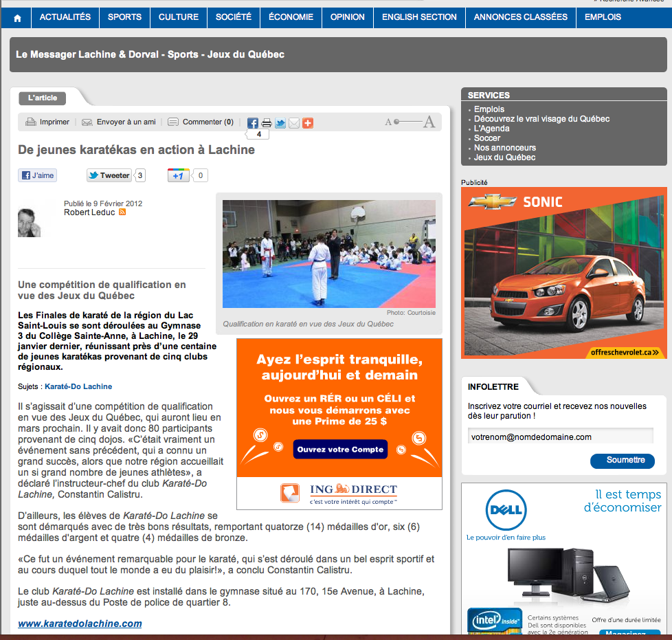Click the Chevrolet bowtie logo
The height and width of the screenshot is (640, 672).
click(492, 201)
